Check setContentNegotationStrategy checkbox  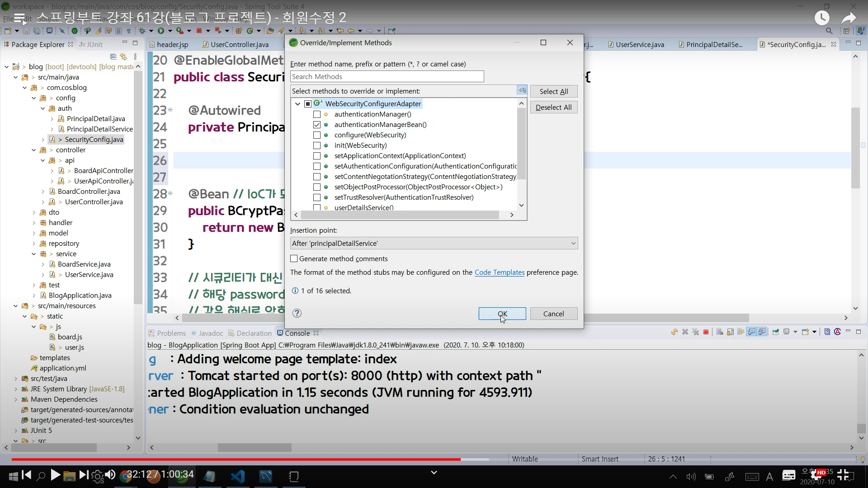(x=317, y=177)
